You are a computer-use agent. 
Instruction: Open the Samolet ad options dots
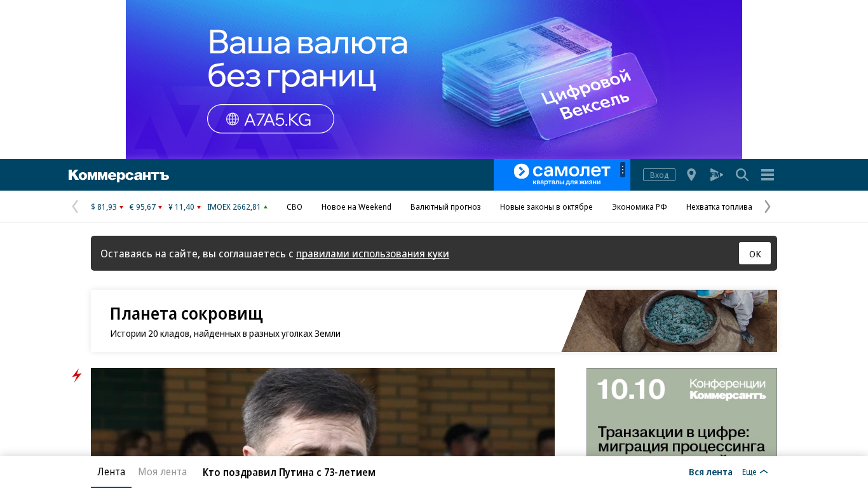click(623, 170)
